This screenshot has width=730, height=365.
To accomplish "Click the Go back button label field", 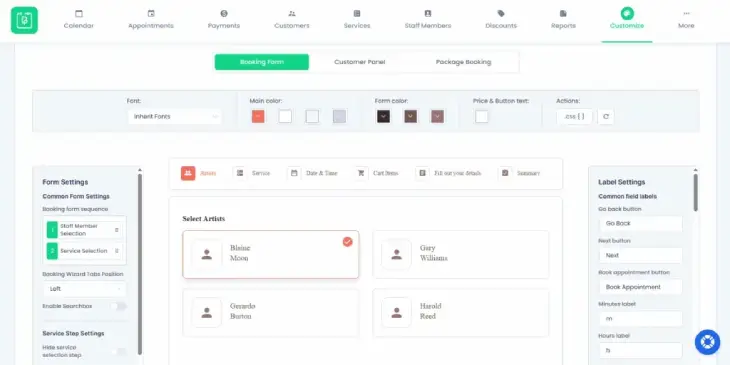I will [x=640, y=223].
